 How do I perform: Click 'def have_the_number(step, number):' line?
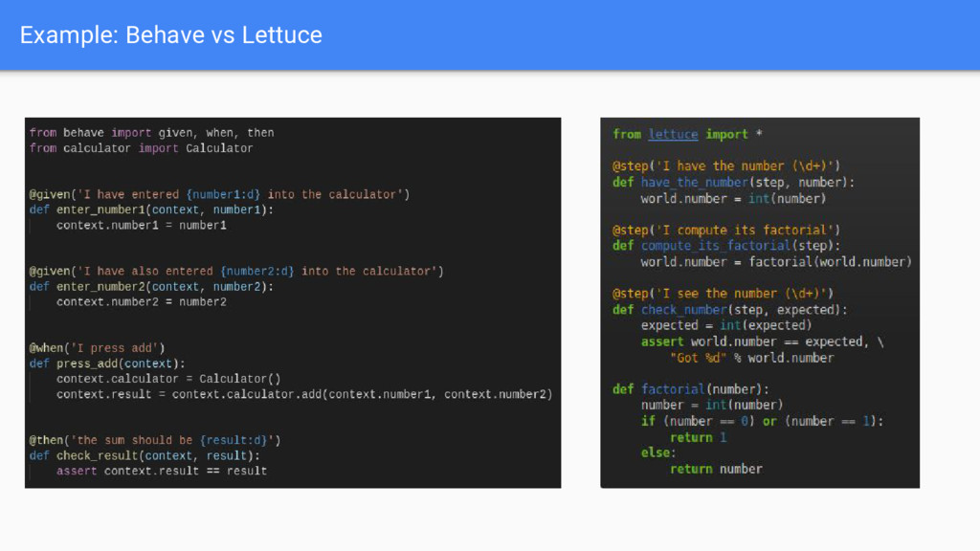(734, 183)
